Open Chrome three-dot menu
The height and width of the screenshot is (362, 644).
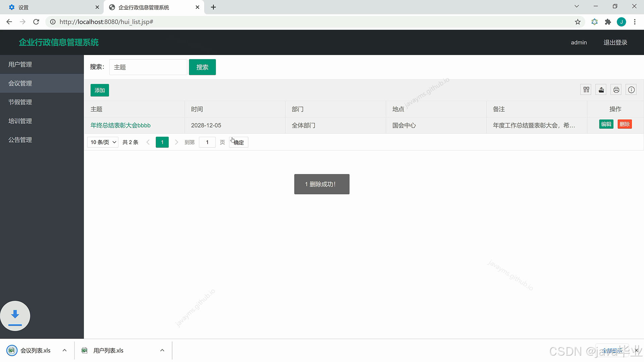point(635,22)
